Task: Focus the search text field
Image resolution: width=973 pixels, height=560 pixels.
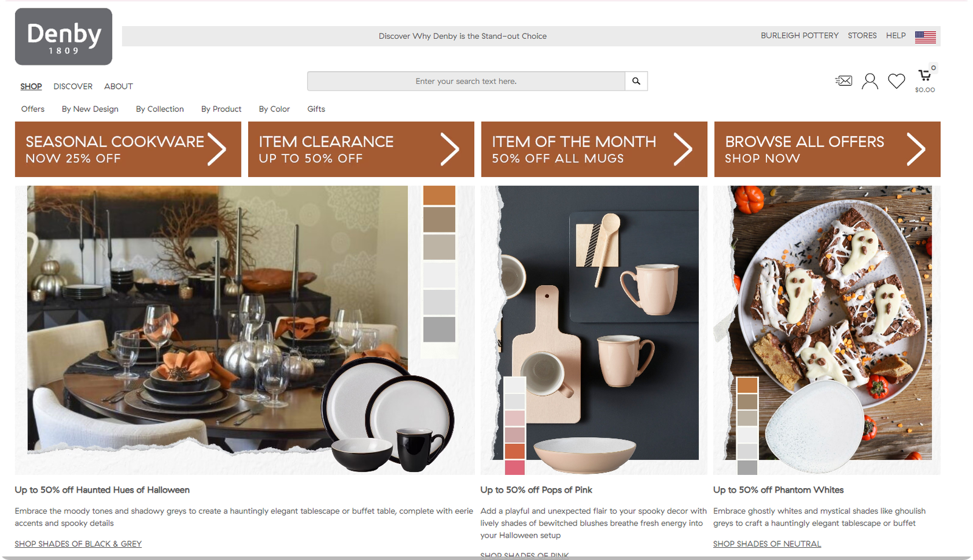Action: click(466, 81)
